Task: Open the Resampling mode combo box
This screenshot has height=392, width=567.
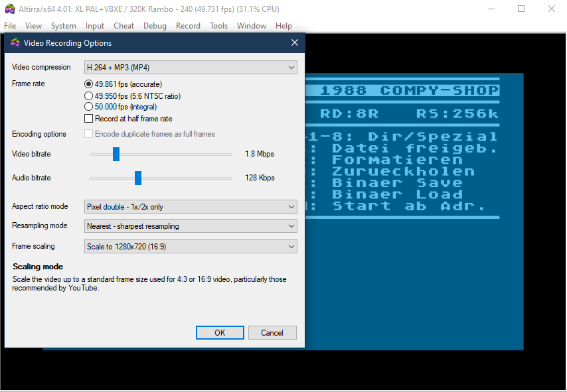Action: pos(191,226)
